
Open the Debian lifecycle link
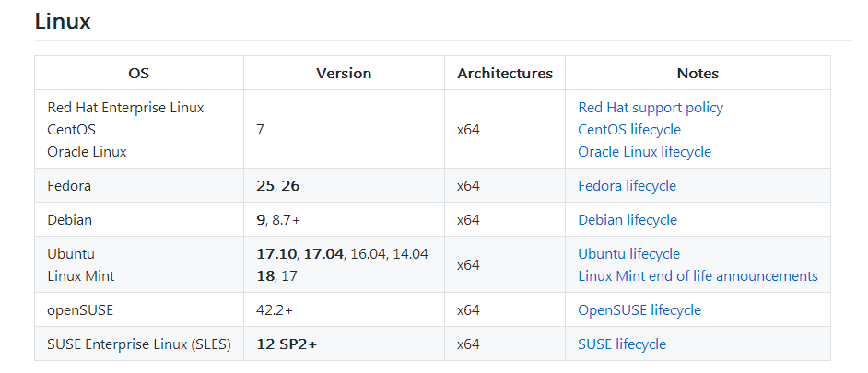coord(628,220)
